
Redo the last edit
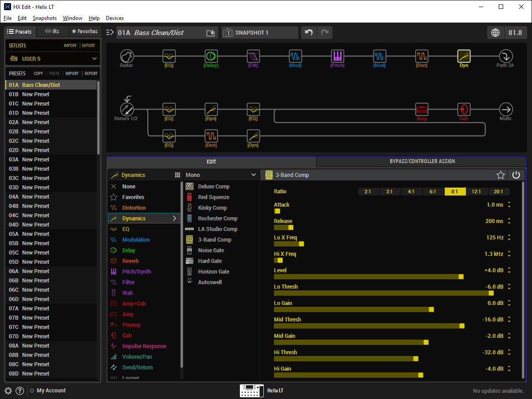click(x=325, y=33)
